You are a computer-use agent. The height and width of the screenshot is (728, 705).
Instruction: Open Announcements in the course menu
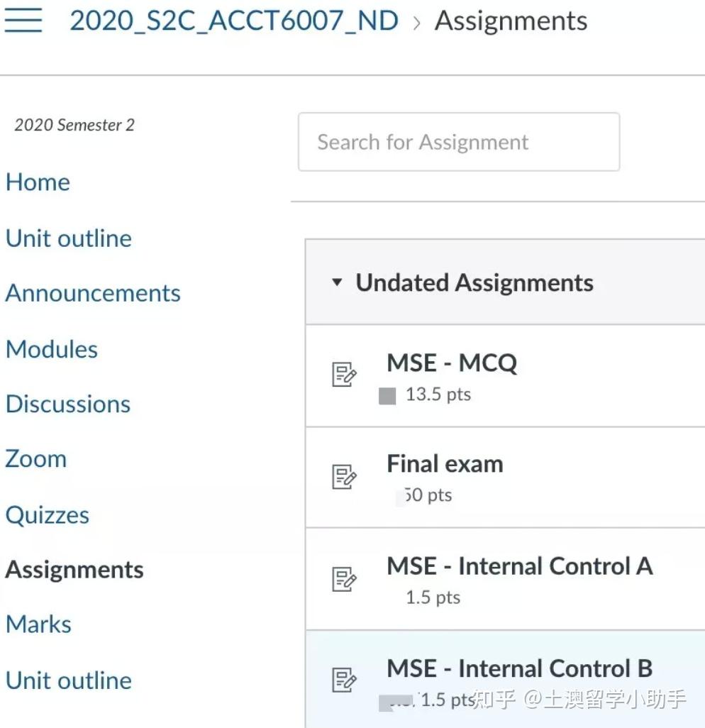point(93,294)
